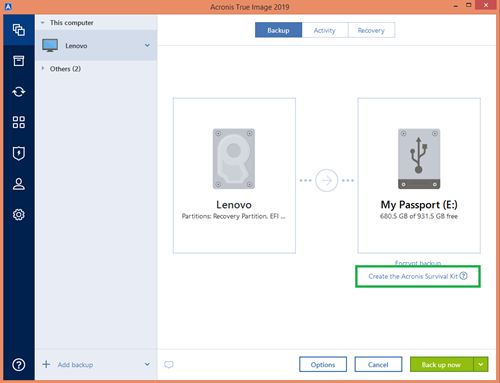Open the Sync sidebar icon
Screen dimensions: 500x383
pyautogui.click(x=19, y=92)
